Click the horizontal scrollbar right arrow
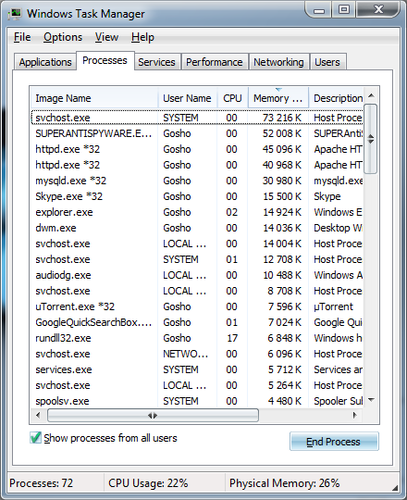Screen dimensions: 407x500 [355, 415]
